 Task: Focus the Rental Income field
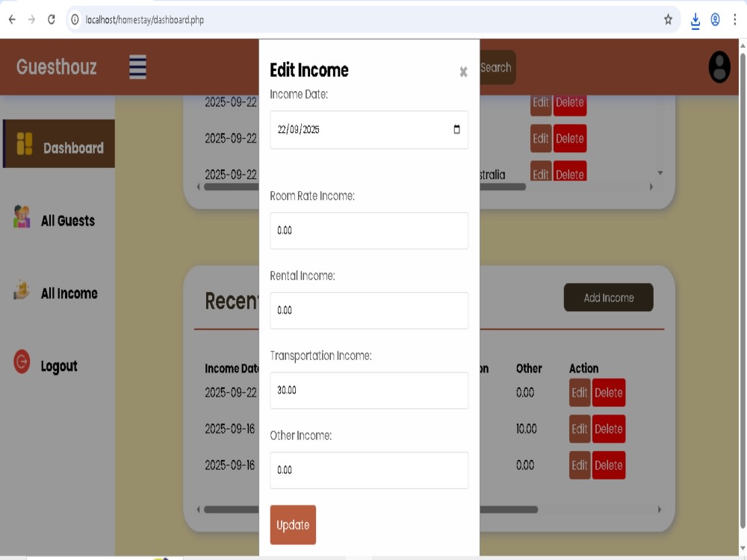click(x=369, y=311)
